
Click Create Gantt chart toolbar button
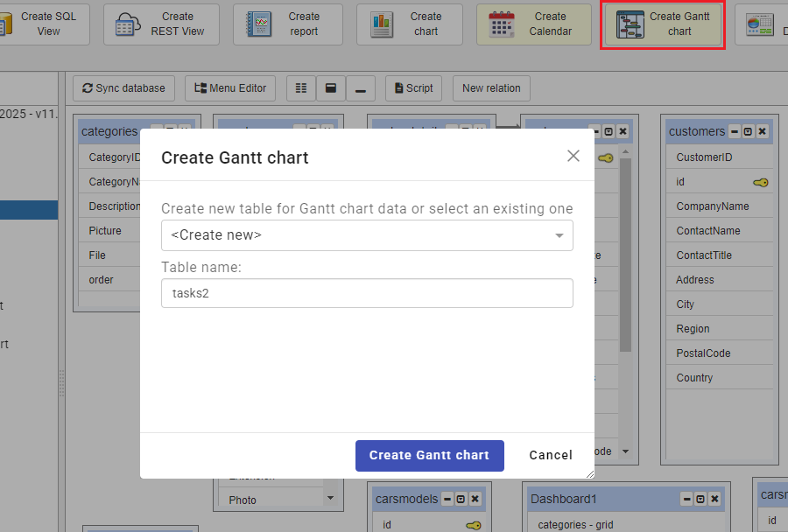click(x=663, y=24)
